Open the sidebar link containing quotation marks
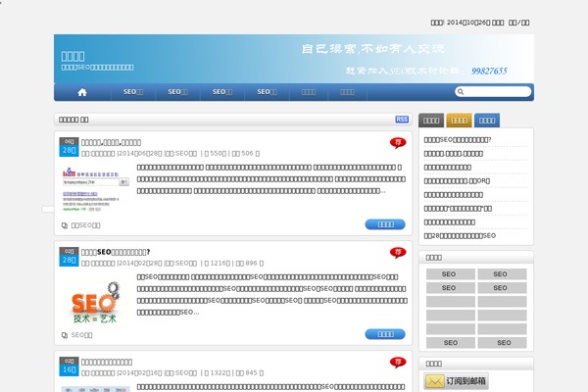The image size is (588, 392). [458, 208]
